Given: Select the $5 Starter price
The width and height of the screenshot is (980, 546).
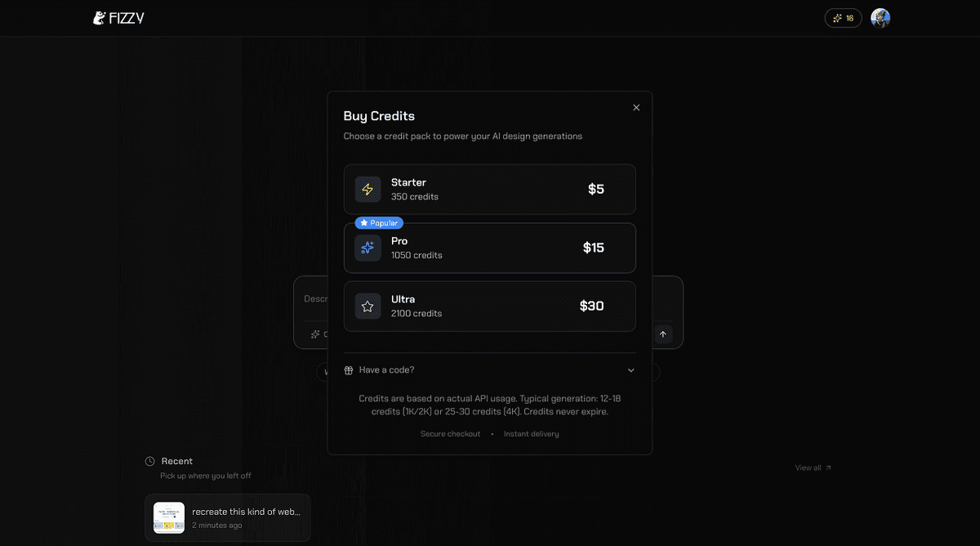Looking at the screenshot, I should (x=595, y=190).
